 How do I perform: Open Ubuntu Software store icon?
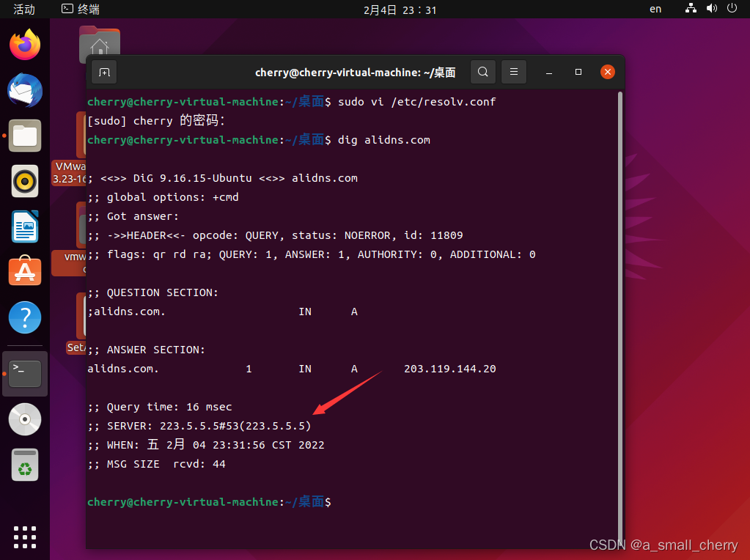tap(25, 270)
